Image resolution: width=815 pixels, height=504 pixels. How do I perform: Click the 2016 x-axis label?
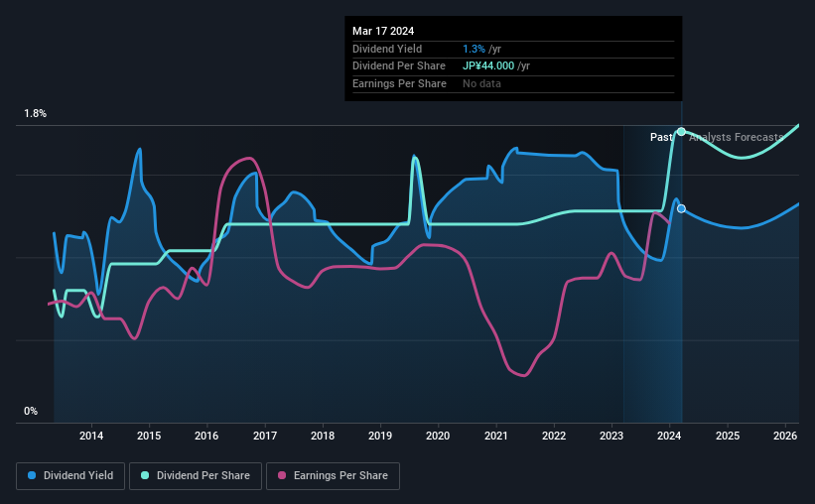point(206,436)
